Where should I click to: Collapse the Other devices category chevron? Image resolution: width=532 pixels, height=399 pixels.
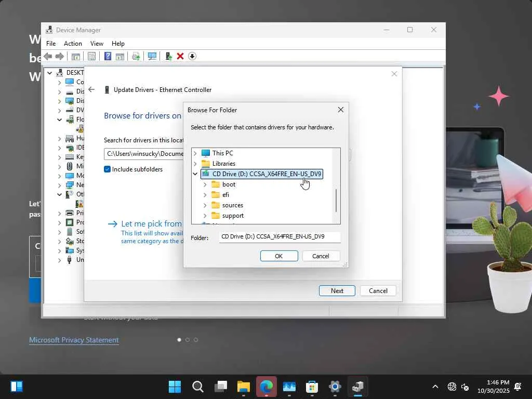59,194
